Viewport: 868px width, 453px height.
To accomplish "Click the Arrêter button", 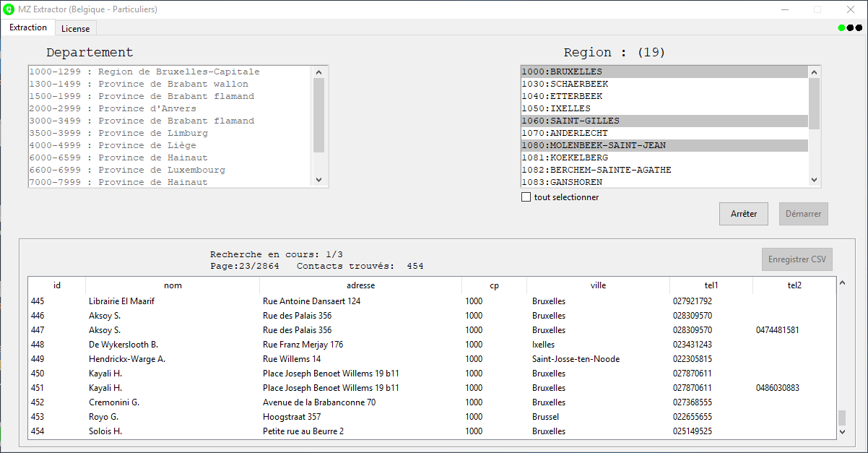I will pyautogui.click(x=744, y=214).
